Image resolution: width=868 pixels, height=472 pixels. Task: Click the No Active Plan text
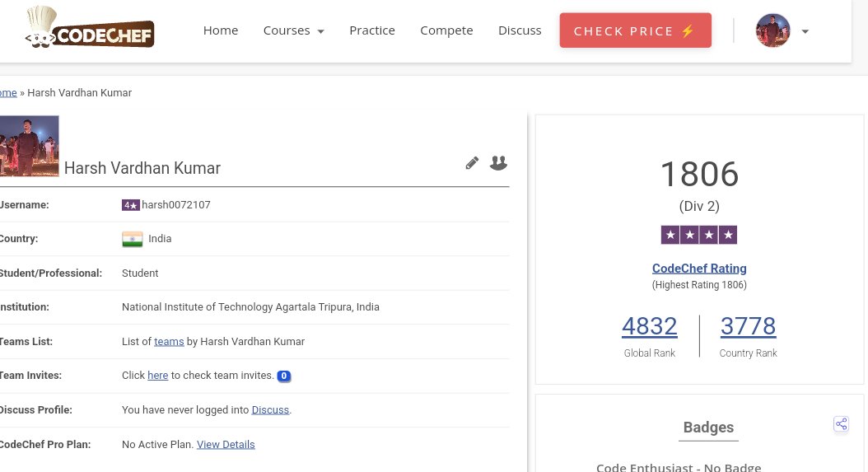[158, 444]
